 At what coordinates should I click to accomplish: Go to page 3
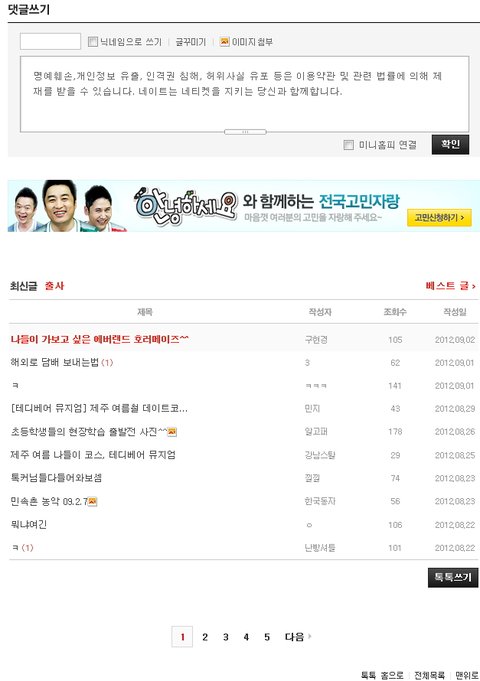(x=225, y=637)
